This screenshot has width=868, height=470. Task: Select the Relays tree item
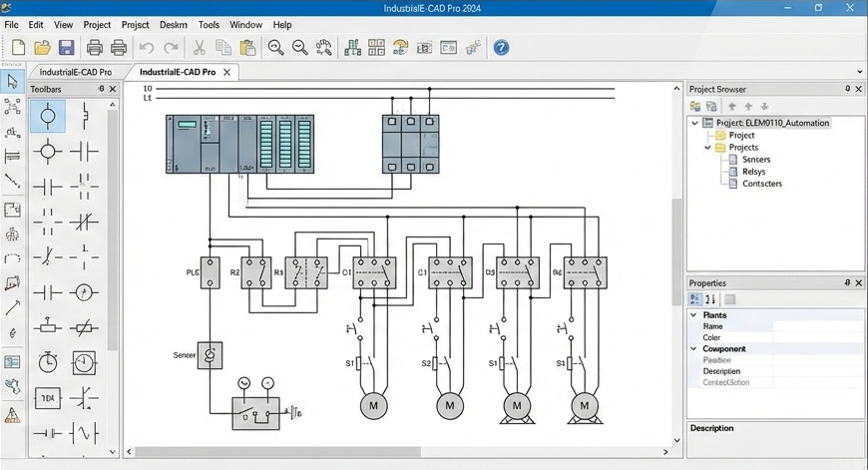pos(754,172)
